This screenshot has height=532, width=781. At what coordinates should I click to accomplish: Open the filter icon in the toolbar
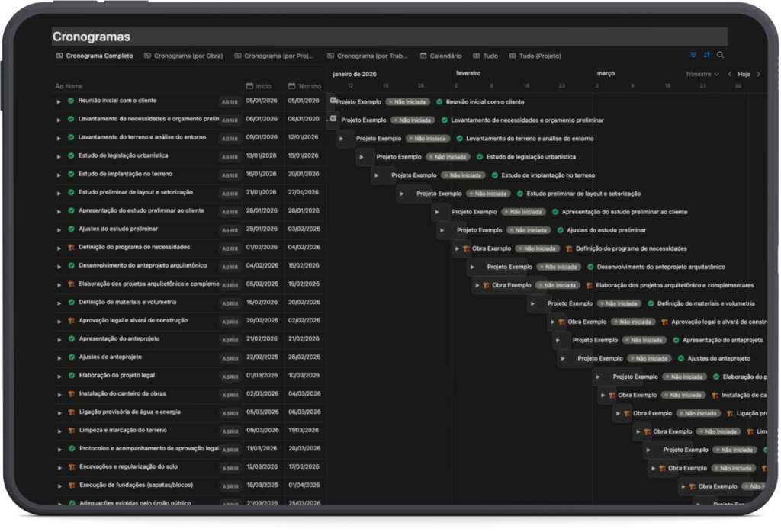pos(693,56)
